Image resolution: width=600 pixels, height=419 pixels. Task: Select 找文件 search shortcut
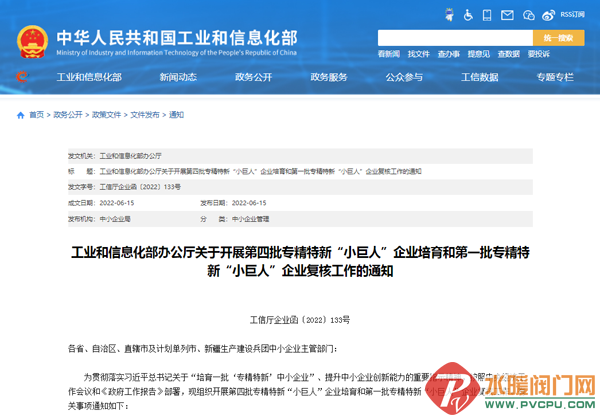pos(419,54)
